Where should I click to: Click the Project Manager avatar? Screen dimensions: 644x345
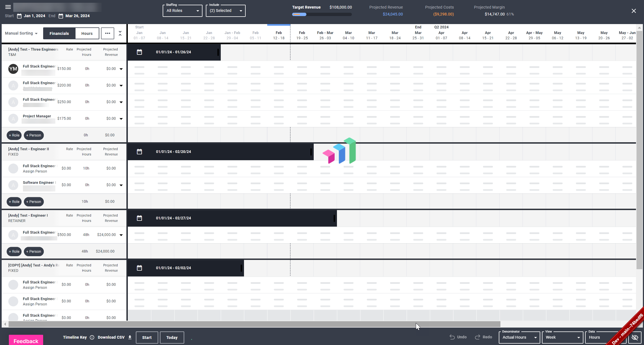13,119
